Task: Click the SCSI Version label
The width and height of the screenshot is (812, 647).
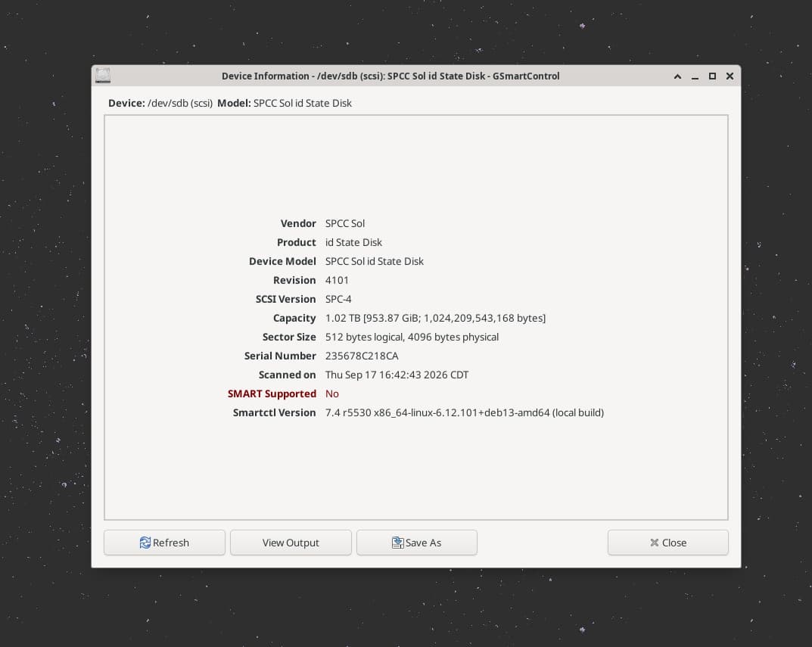Action: [286, 299]
